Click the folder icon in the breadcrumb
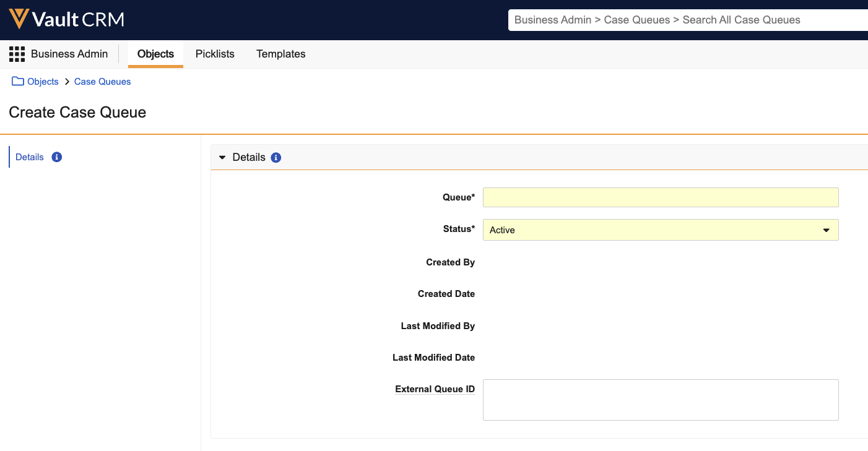Viewport: 868px width, 451px height. click(17, 82)
